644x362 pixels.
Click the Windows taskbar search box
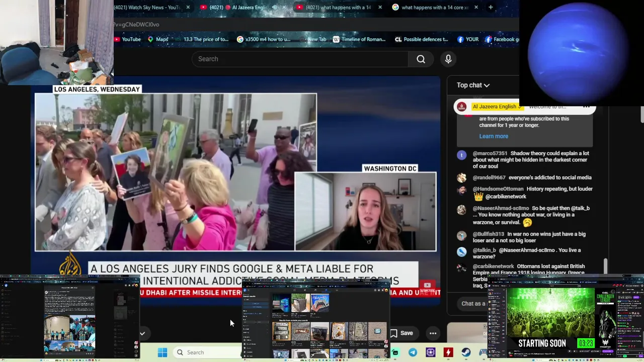click(x=206, y=352)
